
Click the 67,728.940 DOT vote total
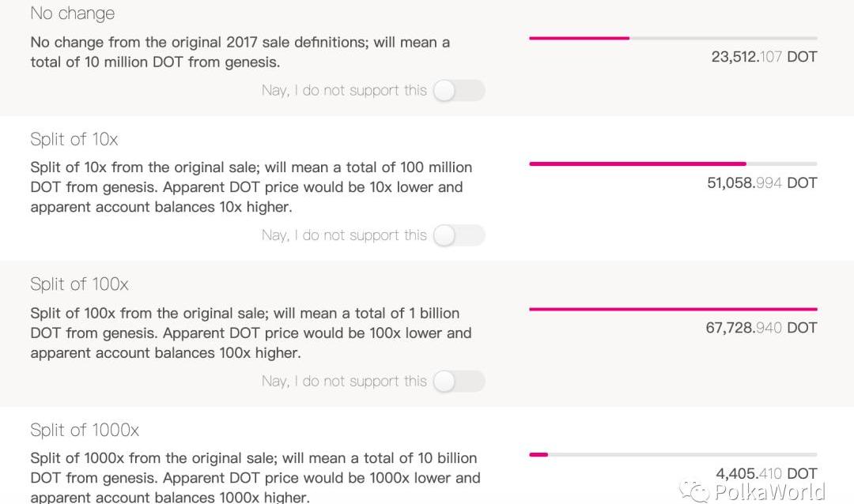coord(761,328)
